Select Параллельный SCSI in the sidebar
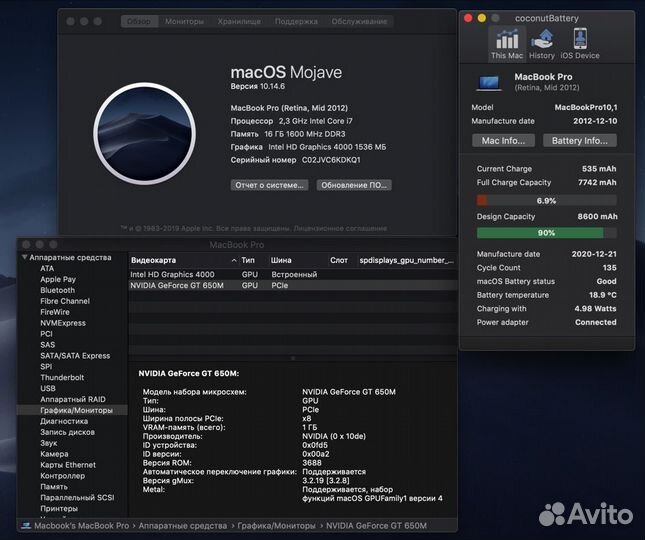The width and height of the screenshot is (645, 540). click(77, 498)
